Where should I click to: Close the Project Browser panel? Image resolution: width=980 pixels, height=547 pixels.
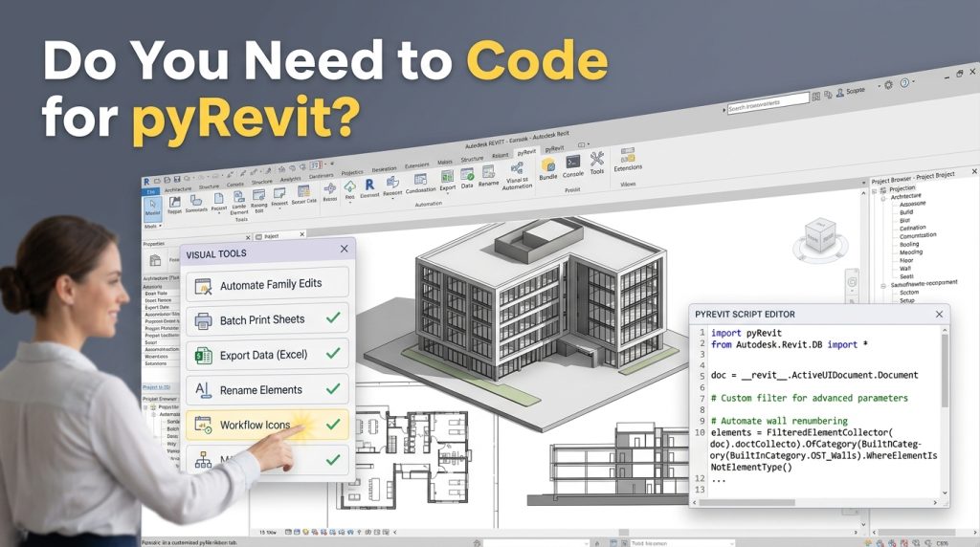tap(974, 170)
